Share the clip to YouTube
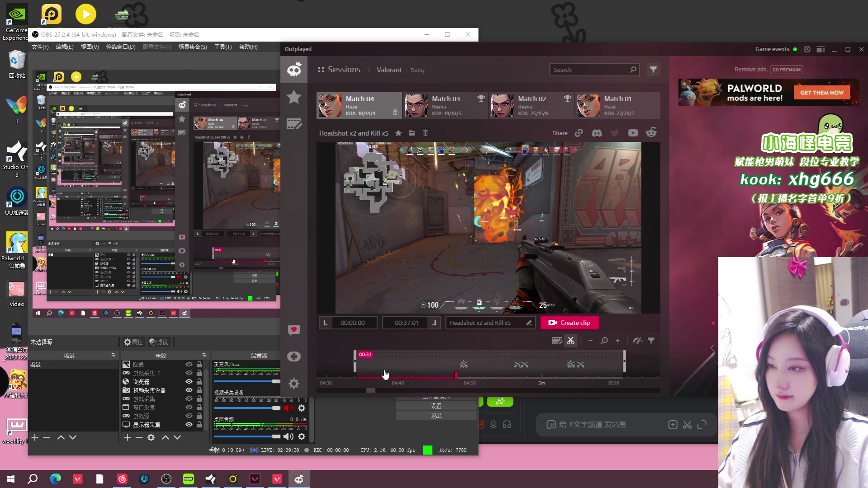 pos(633,133)
